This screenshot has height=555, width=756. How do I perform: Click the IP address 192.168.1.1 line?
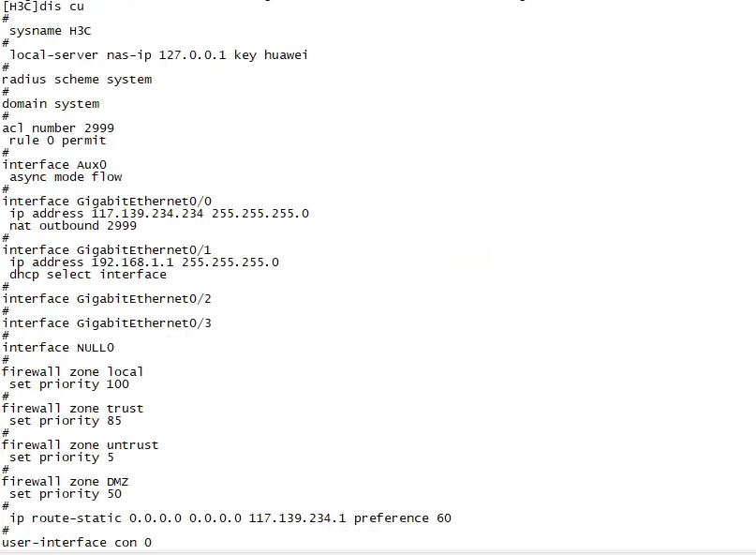(x=144, y=262)
